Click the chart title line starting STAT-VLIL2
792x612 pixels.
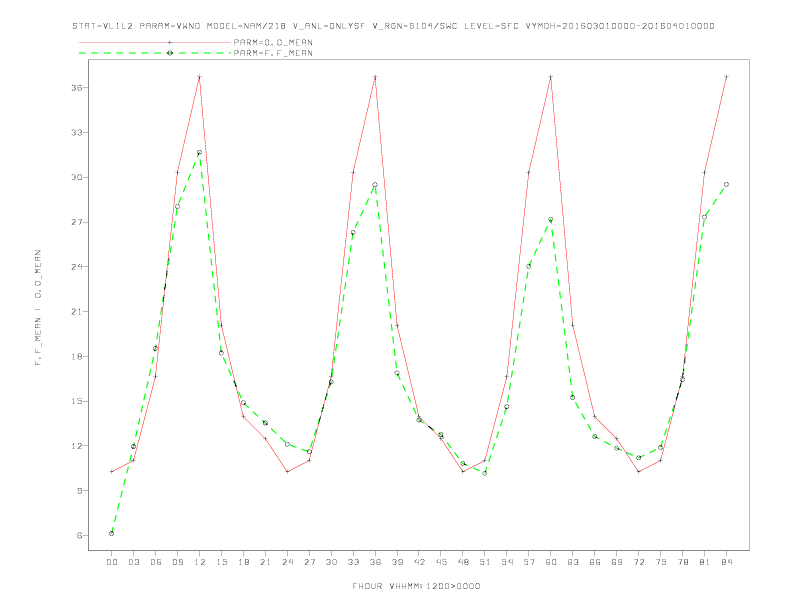393,26
